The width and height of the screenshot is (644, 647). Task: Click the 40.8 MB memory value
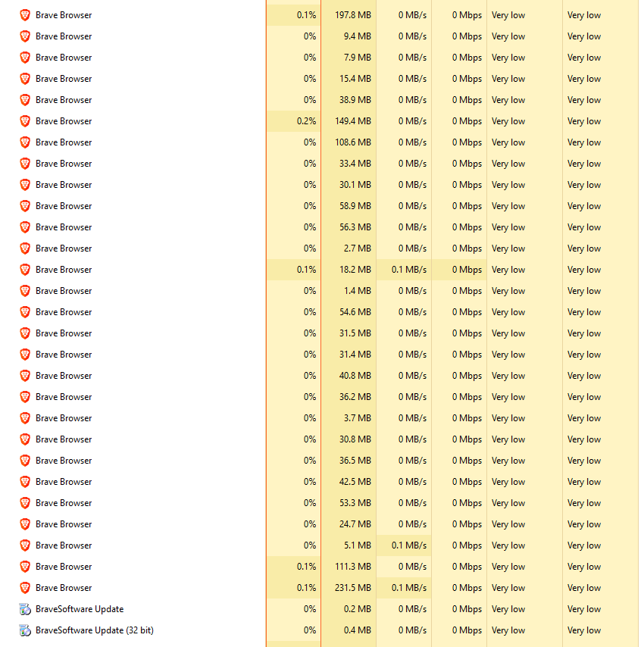[355, 376]
